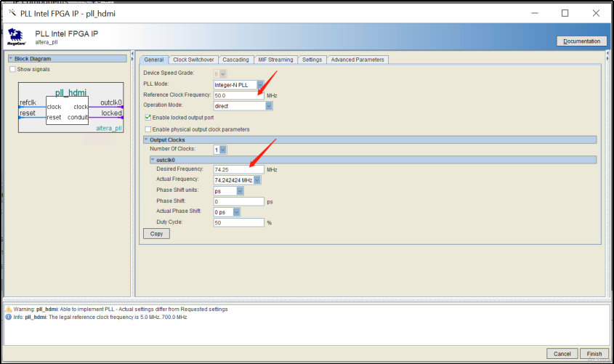Click the Desired Frequency field

(x=239, y=169)
